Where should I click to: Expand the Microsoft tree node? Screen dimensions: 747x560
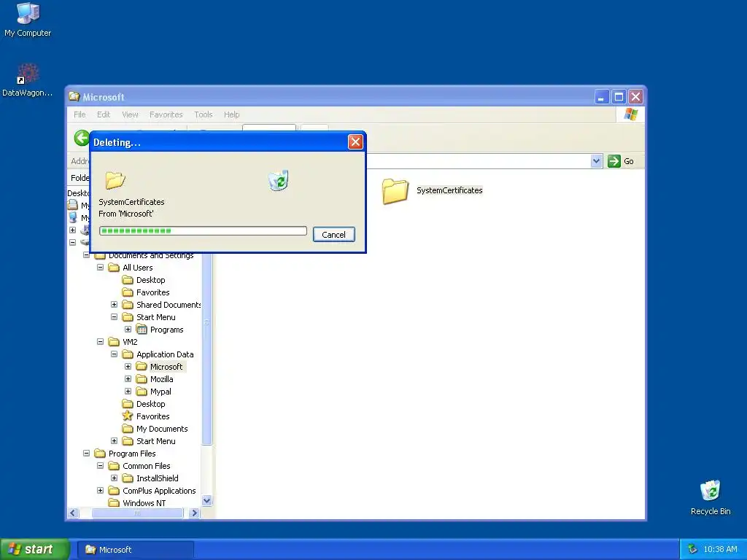[128, 366]
